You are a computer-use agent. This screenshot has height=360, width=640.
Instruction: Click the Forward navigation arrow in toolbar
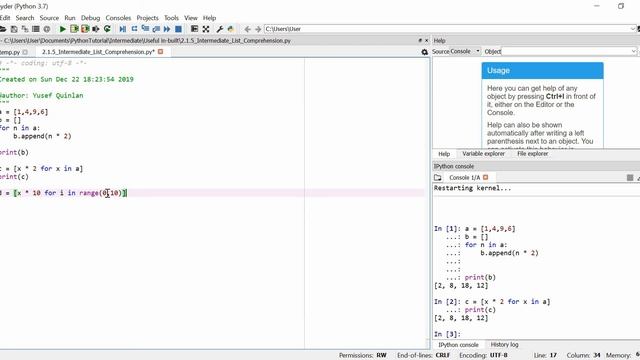point(258,29)
